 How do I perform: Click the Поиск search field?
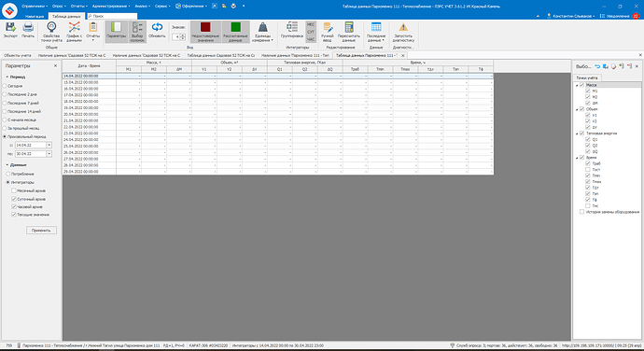click(112, 16)
